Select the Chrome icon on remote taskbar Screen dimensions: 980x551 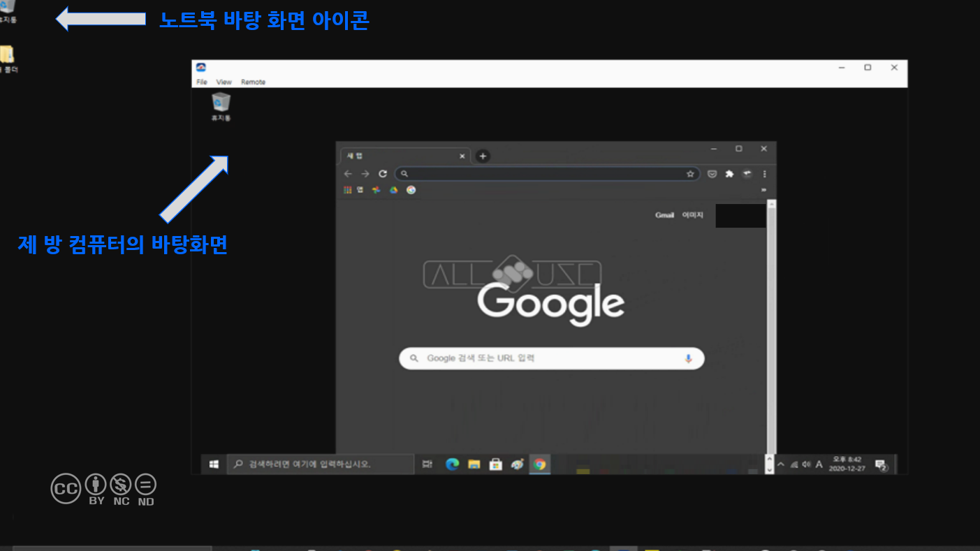coord(539,464)
